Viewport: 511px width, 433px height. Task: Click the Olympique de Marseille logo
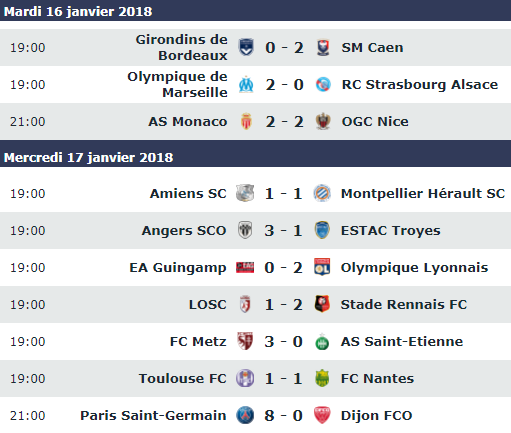coord(246,84)
